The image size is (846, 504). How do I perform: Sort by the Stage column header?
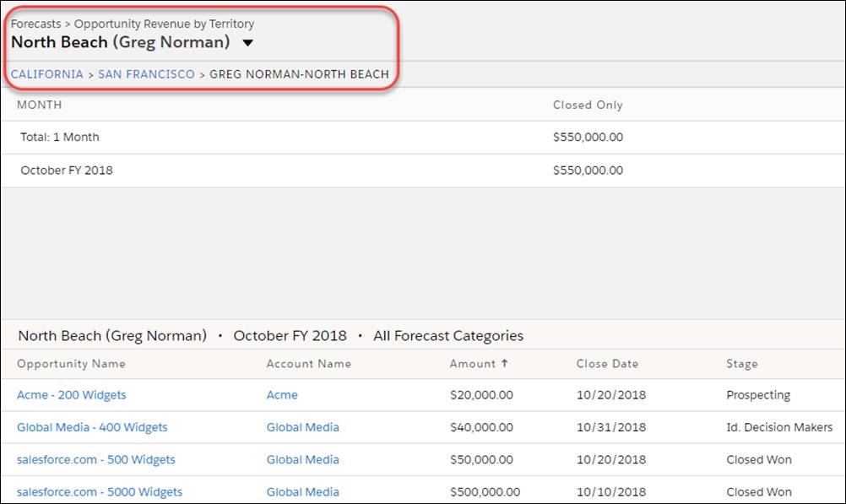pos(742,364)
